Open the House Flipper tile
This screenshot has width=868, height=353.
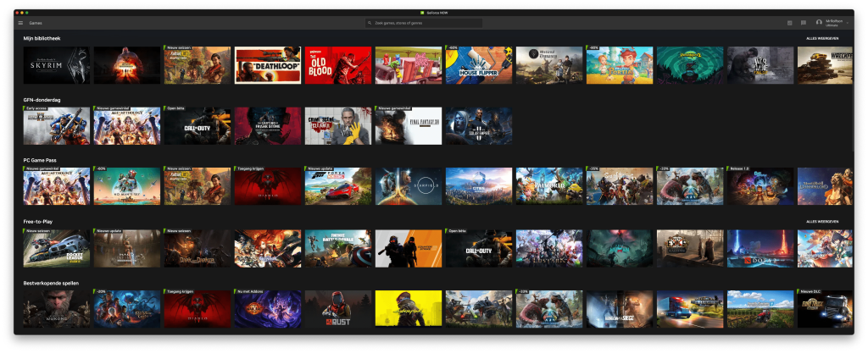(x=479, y=65)
